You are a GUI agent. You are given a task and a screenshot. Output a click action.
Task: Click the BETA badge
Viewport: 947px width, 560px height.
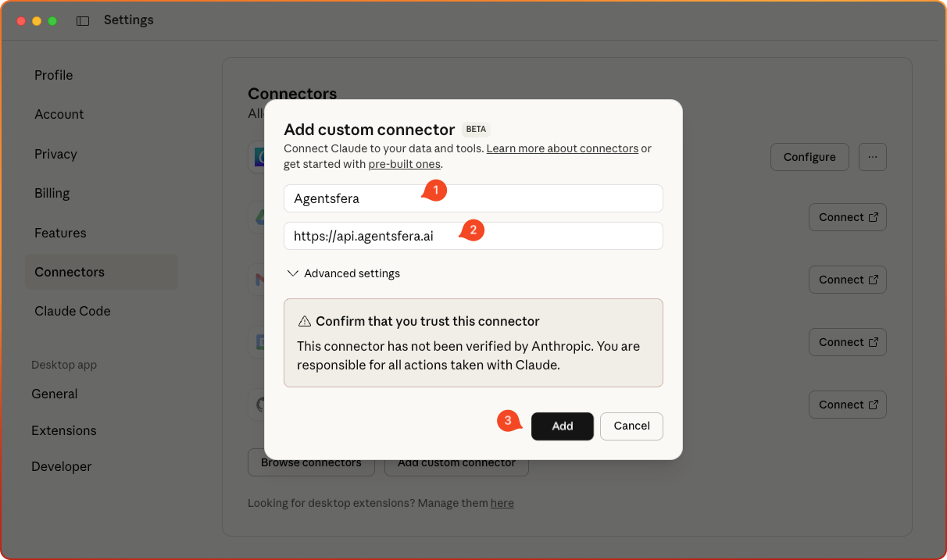click(477, 130)
